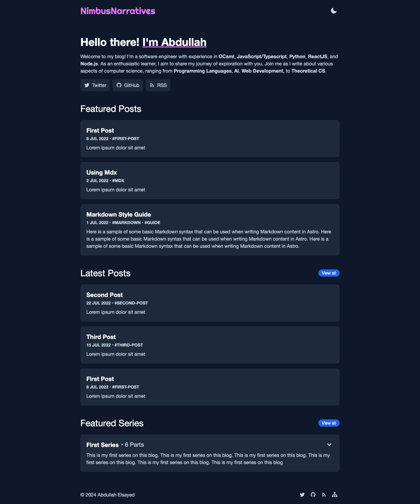The height and width of the screenshot is (504, 420).
Task: Open the Markdown Style Guide post
Action: tap(118, 214)
